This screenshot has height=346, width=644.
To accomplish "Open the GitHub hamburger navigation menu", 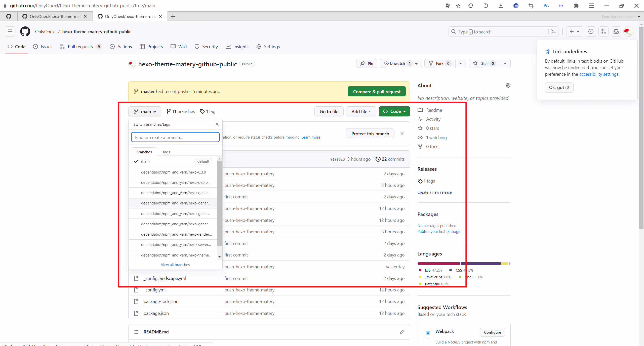I will (10, 31).
